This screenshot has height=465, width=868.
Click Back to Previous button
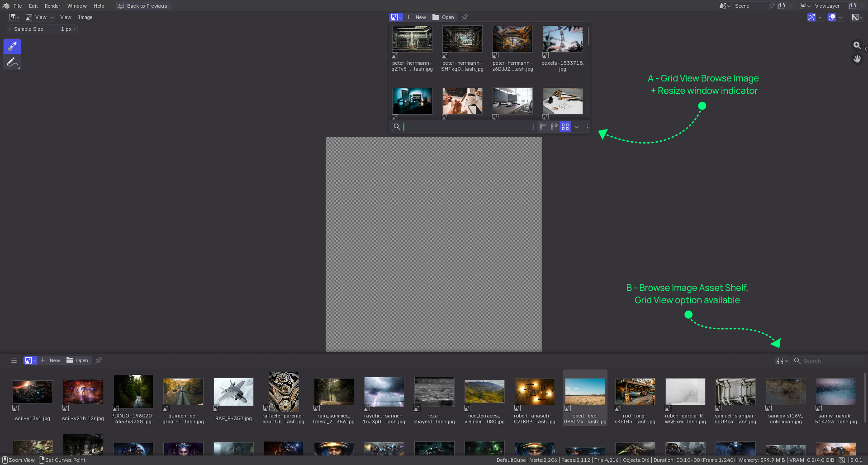142,6
